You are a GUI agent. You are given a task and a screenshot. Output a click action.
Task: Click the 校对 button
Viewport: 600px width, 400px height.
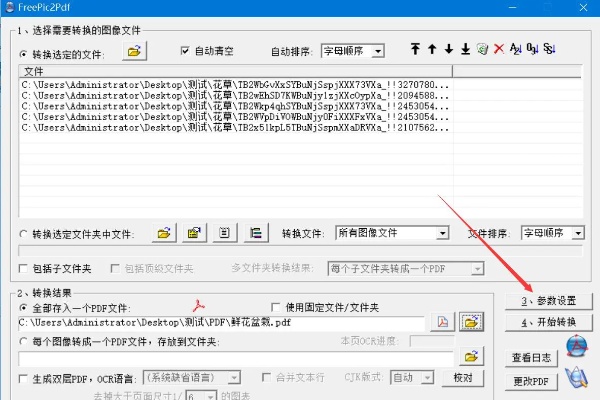[x=463, y=378]
